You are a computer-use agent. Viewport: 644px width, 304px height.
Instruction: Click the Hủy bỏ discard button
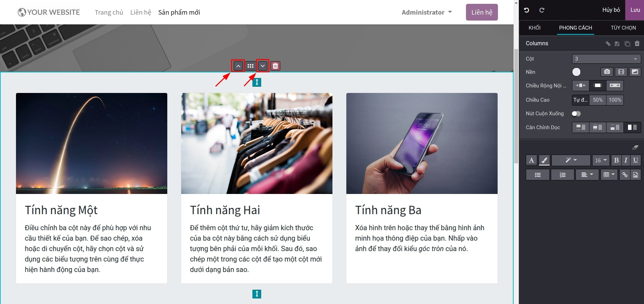coord(611,10)
